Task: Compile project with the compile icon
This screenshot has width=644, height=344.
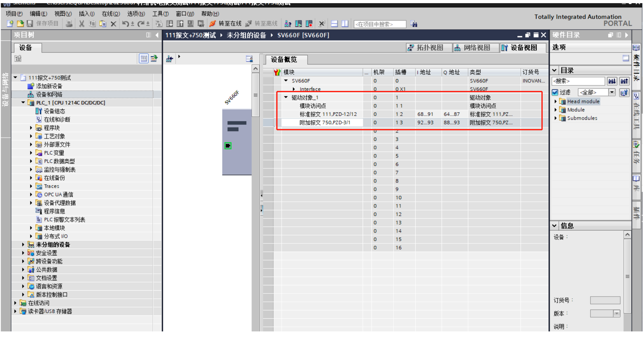Action: 159,24
